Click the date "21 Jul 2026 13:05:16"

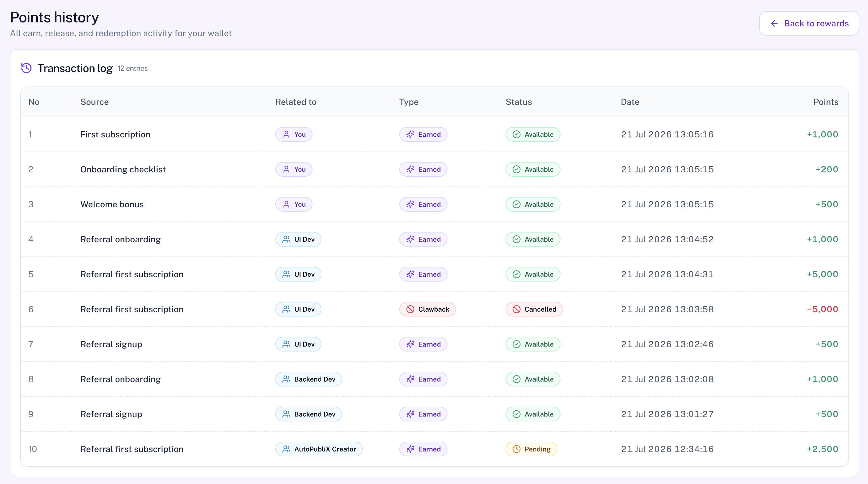pyautogui.click(x=667, y=134)
